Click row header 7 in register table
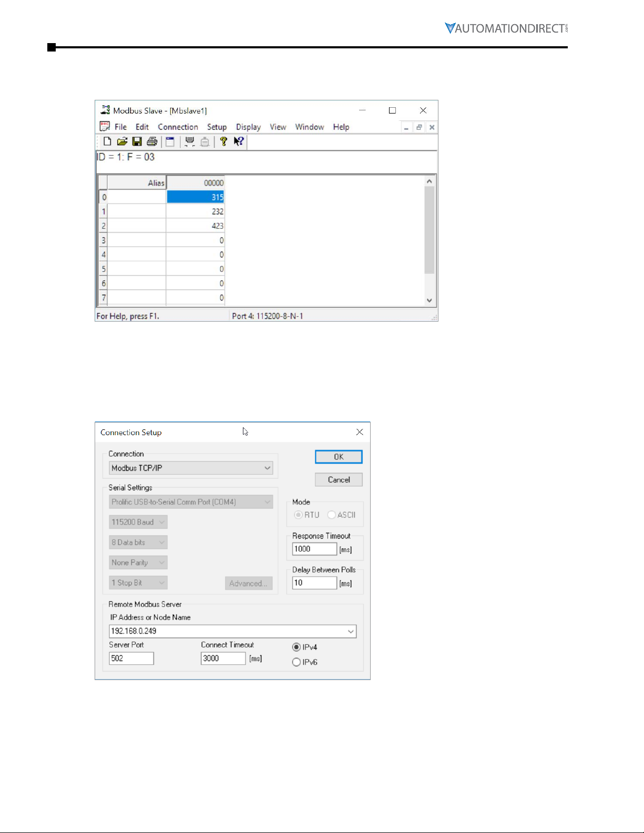The image size is (644, 833). tap(104, 297)
